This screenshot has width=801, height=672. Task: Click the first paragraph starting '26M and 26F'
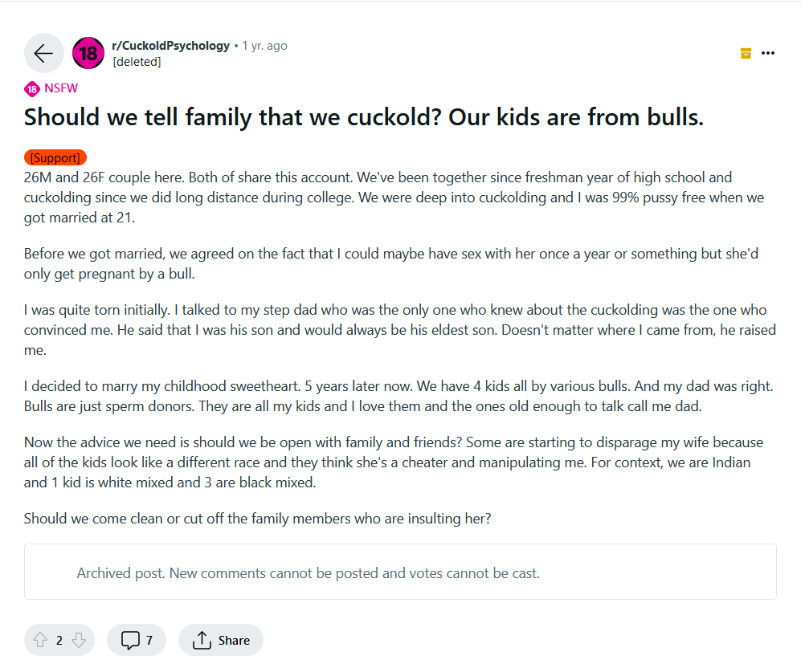tap(394, 198)
